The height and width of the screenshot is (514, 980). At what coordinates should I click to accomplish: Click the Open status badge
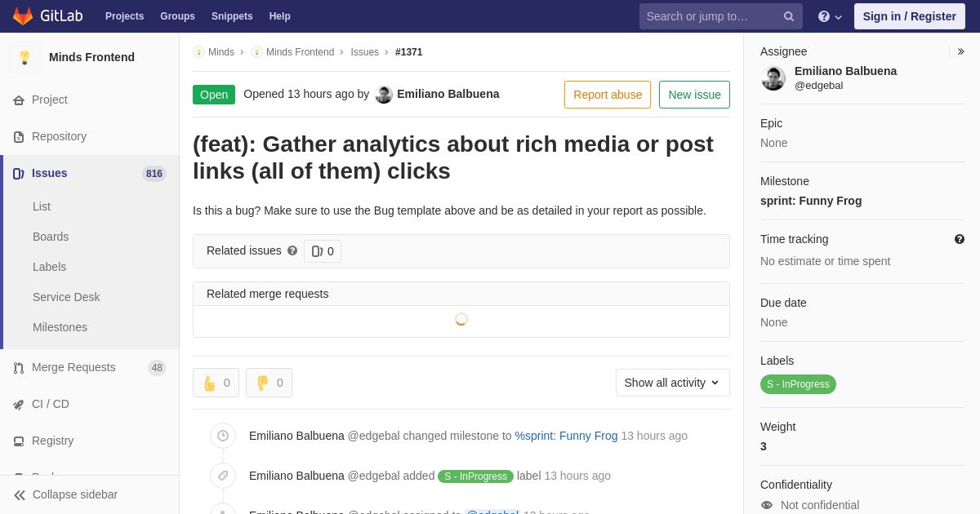tap(214, 95)
